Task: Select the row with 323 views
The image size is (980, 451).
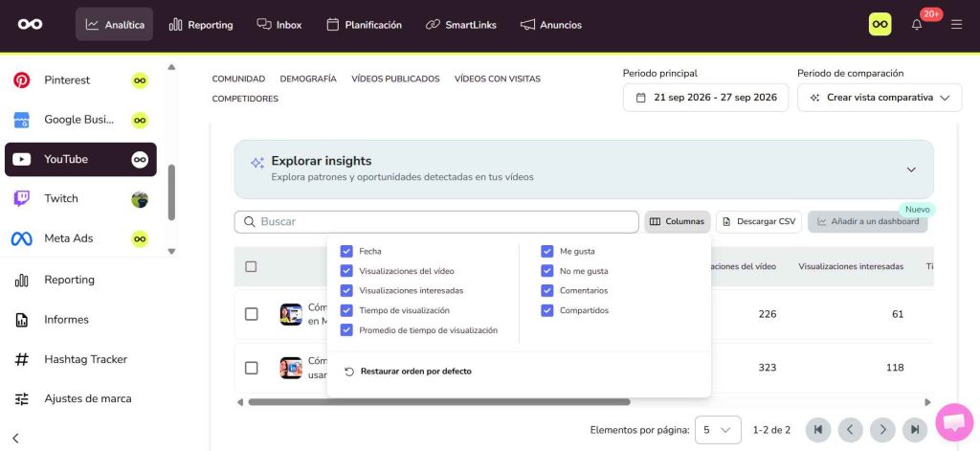Action: pos(252,368)
